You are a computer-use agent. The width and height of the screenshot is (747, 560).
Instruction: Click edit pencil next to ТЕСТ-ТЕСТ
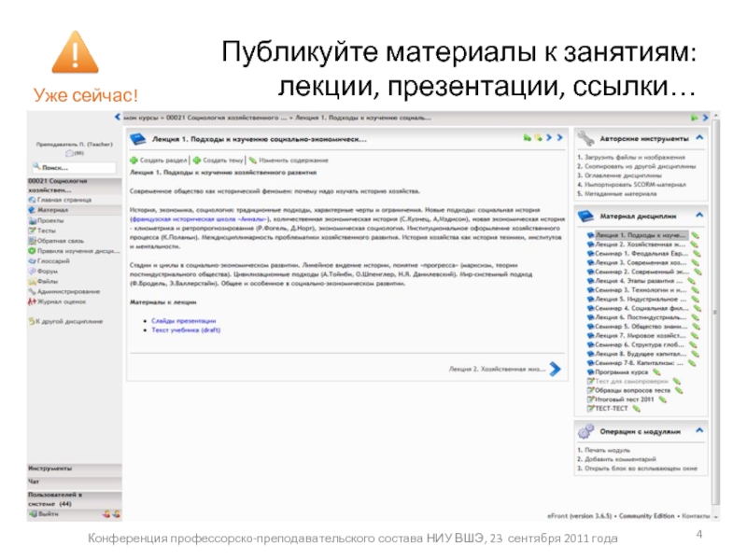[637, 409]
